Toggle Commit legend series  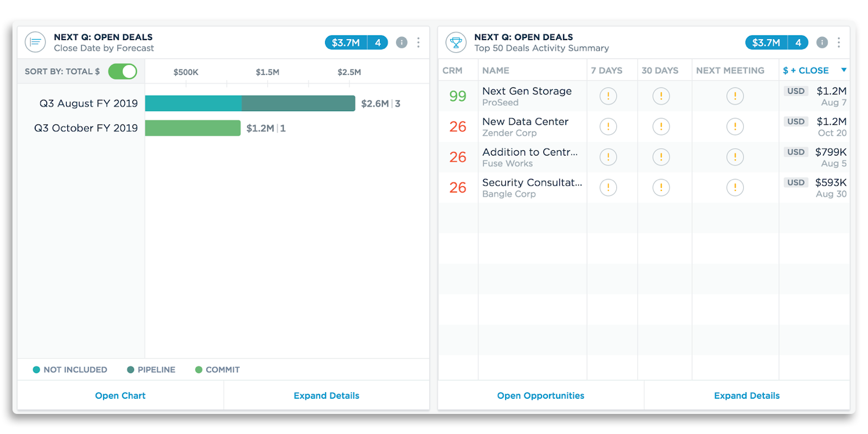[218, 369]
